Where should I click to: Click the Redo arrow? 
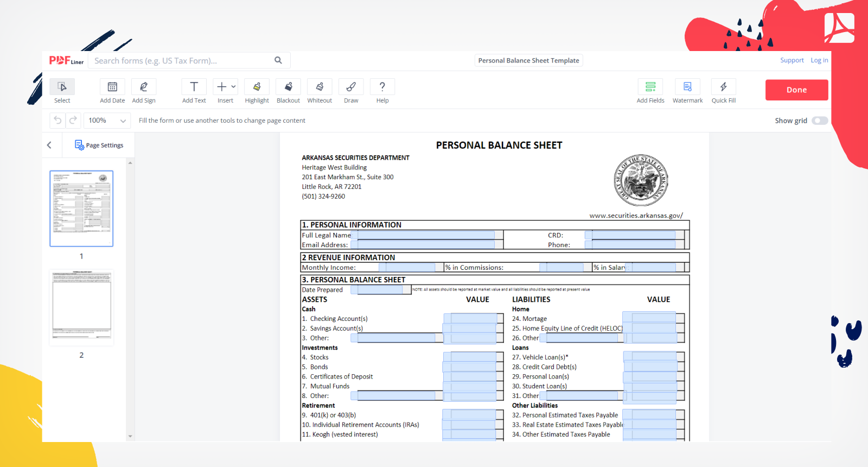tap(73, 120)
